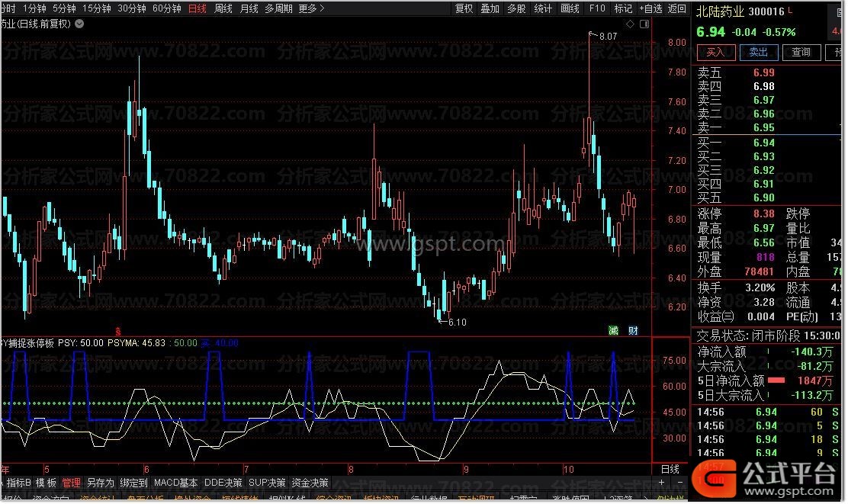848x504 pixels.
Task: Select the 资金决策 indicator tab
Action: pos(310,483)
